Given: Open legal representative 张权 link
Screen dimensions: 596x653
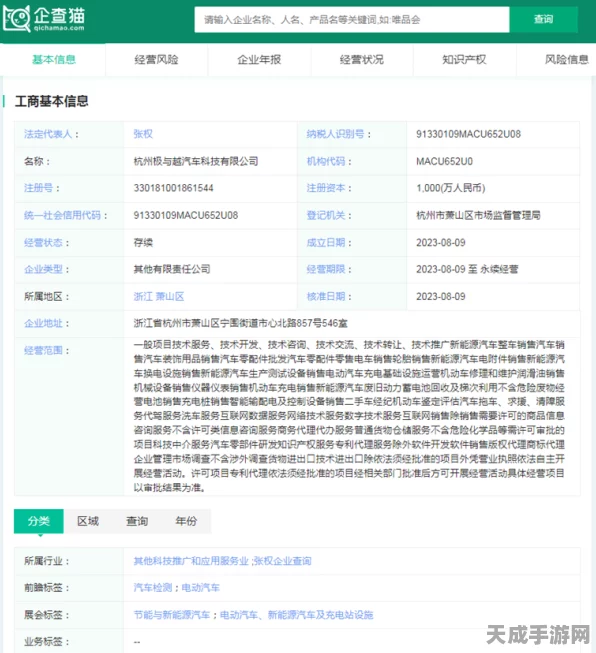Looking at the screenshot, I should point(143,134).
